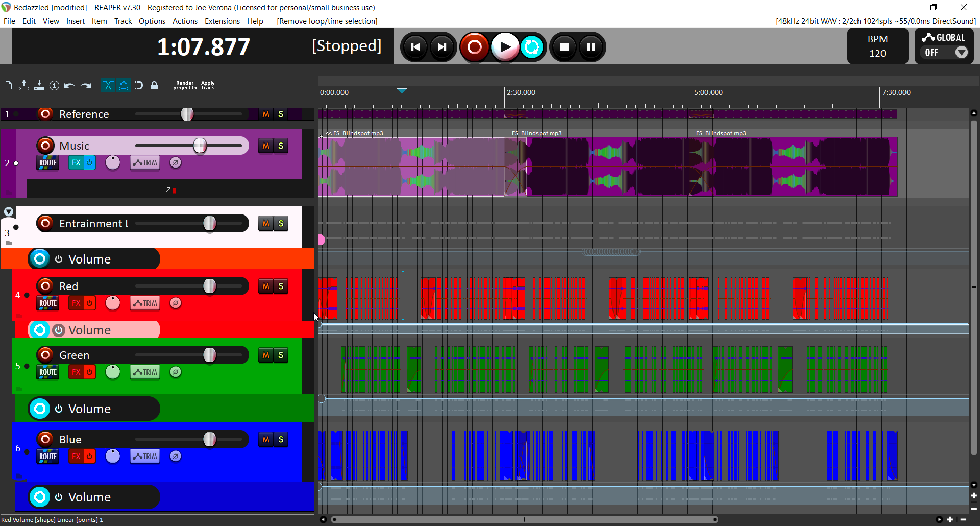The image size is (980, 526).
Task: Solo the Green track
Action: (281, 355)
